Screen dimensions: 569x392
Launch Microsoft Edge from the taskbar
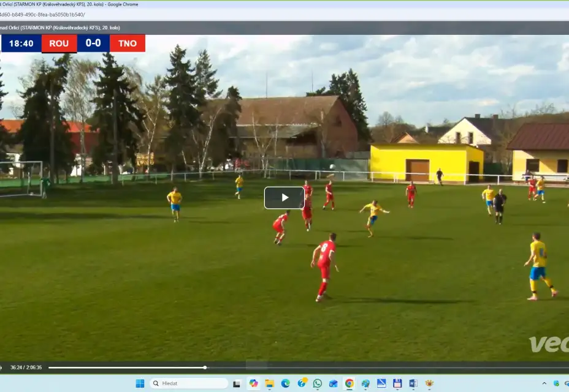tap(286, 383)
